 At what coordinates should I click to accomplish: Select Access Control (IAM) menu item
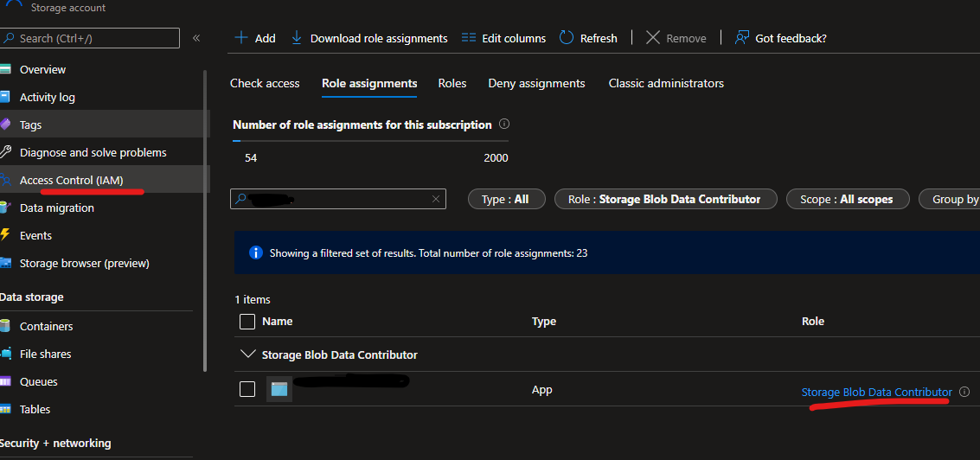tap(71, 180)
